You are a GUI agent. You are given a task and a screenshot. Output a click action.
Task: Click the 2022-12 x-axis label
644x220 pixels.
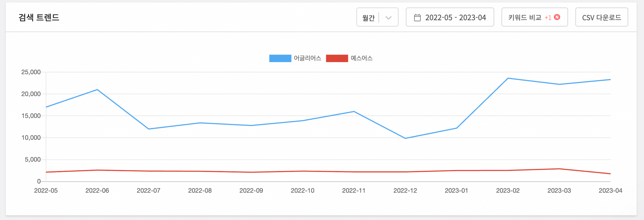tap(405, 191)
